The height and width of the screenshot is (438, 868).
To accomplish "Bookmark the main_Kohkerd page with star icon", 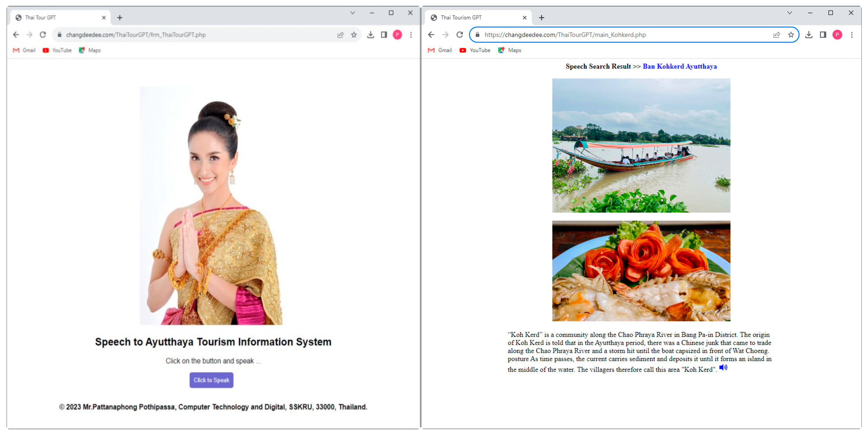I will point(791,35).
